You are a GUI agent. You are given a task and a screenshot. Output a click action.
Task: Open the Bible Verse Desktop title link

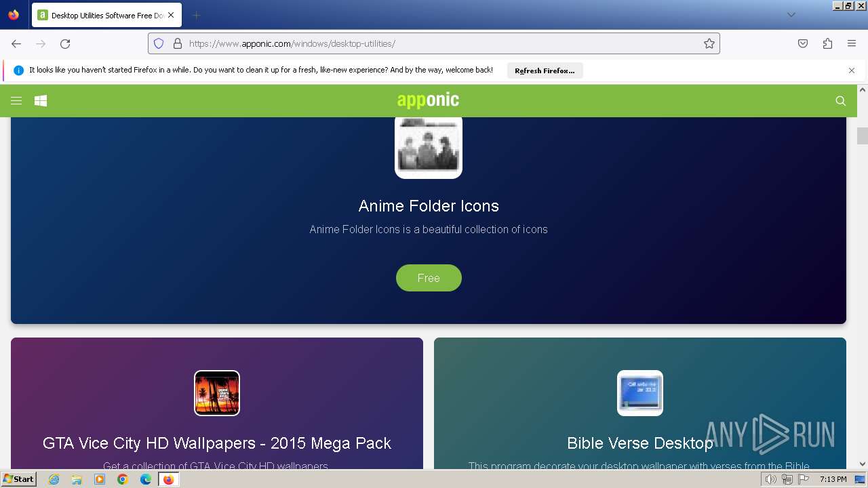pyautogui.click(x=640, y=443)
